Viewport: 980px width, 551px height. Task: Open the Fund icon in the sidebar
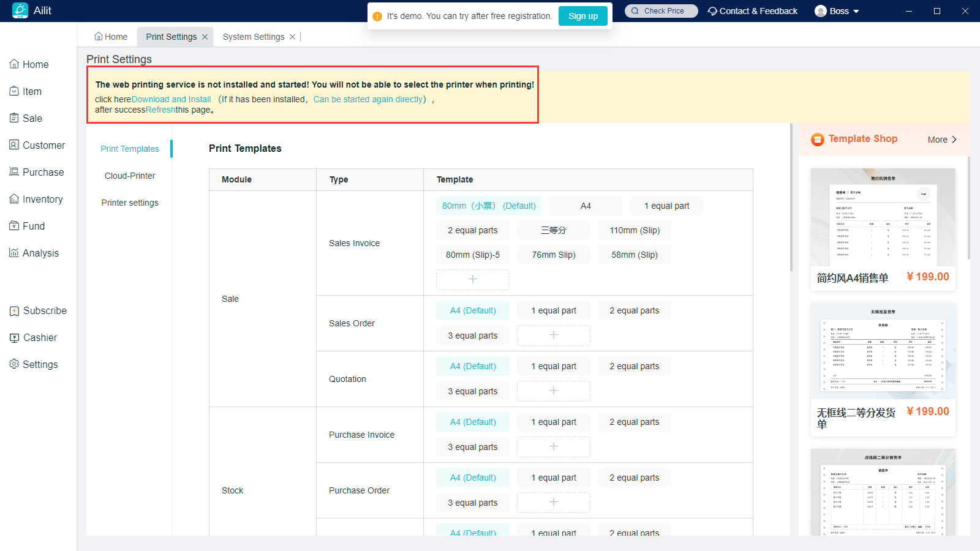pos(14,226)
